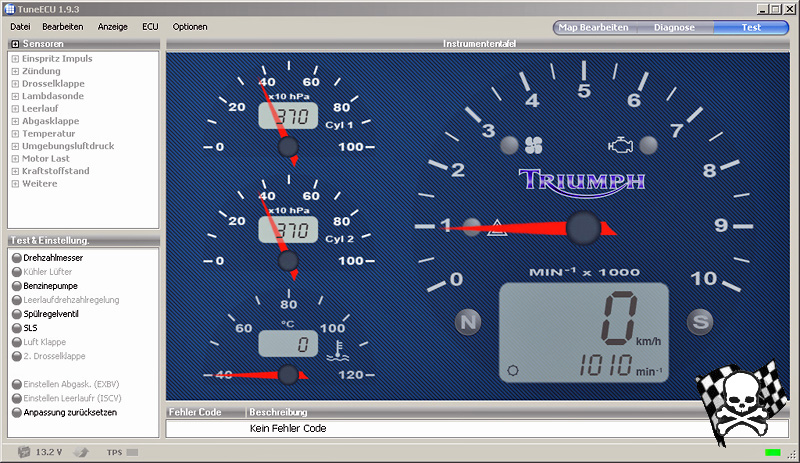Expand the Lambdasonde tree item
Image resolution: width=800 pixels, height=463 pixels.
coord(15,97)
